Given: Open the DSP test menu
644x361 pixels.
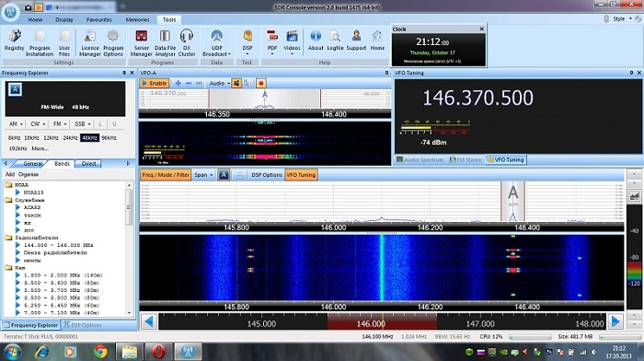Looking at the screenshot, I should pyautogui.click(x=247, y=42).
